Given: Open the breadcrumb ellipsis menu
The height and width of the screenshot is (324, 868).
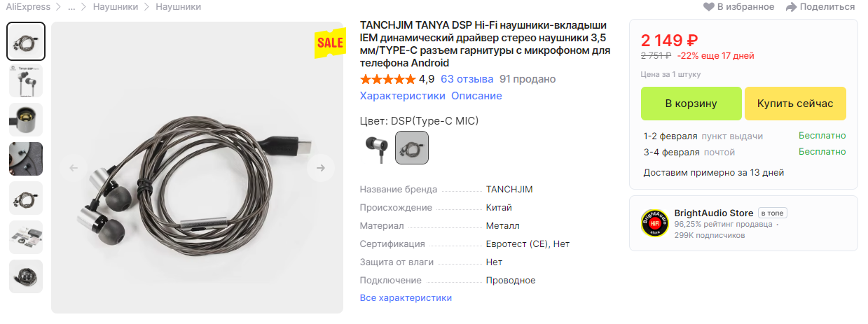Looking at the screenshot, I should 71,7.
